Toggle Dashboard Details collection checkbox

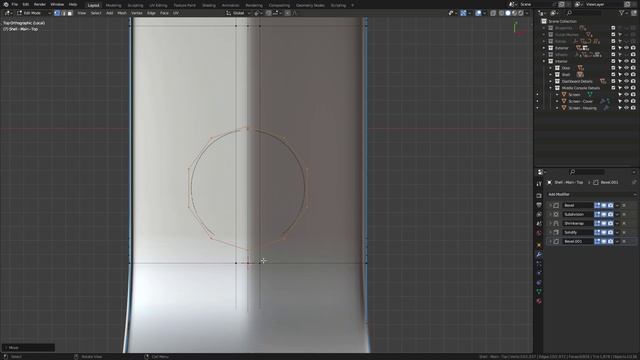pos(613,81)
